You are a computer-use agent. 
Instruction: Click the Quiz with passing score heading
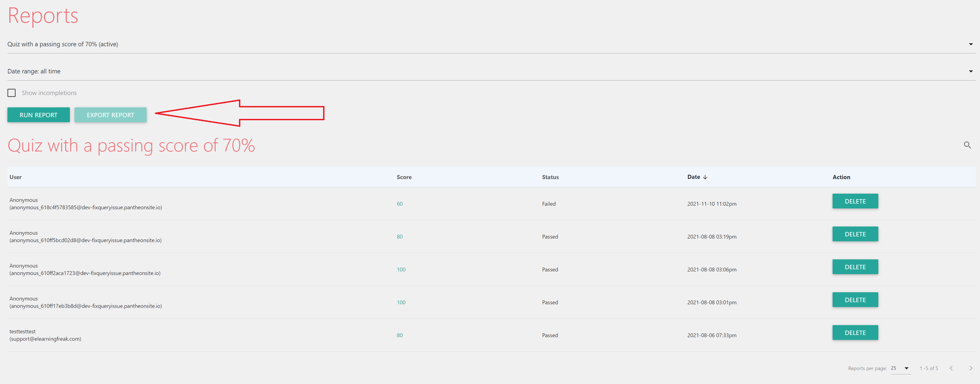(x=131, y=146)
